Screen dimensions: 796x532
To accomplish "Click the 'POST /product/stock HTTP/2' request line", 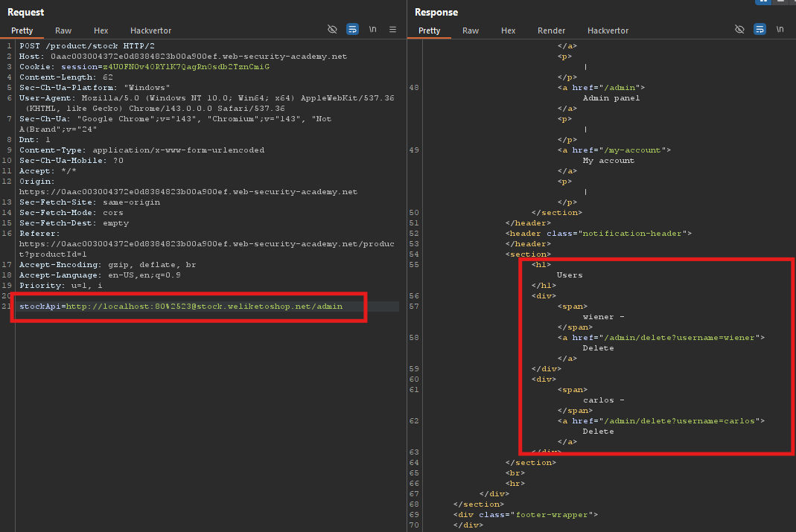I will (87, 45).
